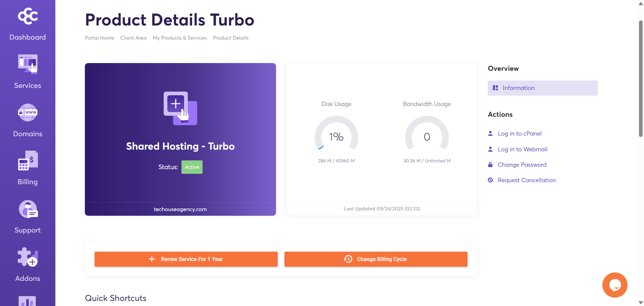Screen dimensions: 644x306
Task: Click the 286 M / 40960 M text
Action: pyautogui.click(x=336, y=161)
